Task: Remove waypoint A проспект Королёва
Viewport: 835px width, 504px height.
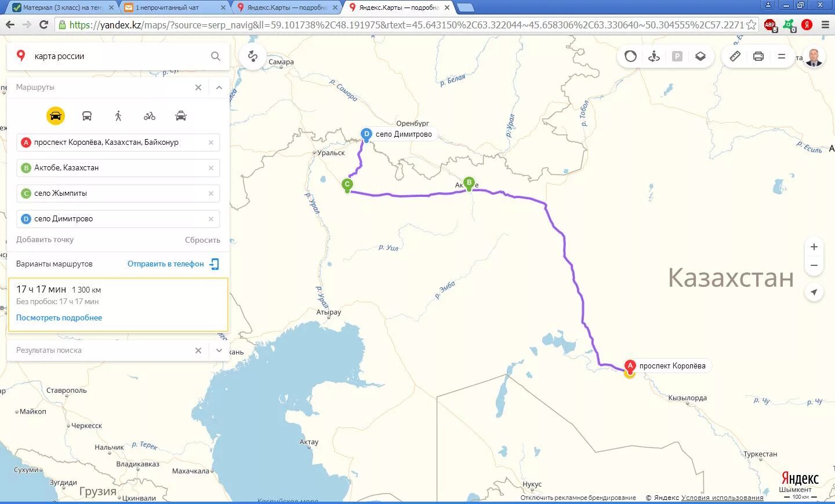Action: [211, 143]
